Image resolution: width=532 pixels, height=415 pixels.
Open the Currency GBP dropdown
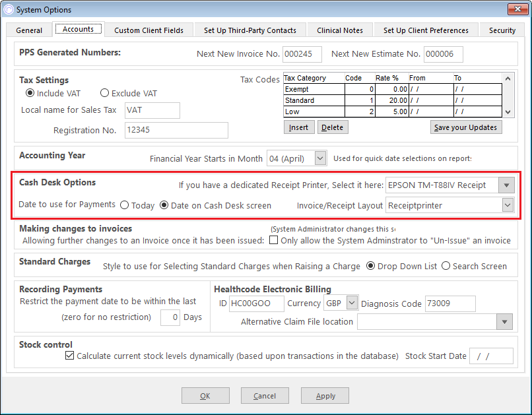pyautogui.click(x=352, y=303)
